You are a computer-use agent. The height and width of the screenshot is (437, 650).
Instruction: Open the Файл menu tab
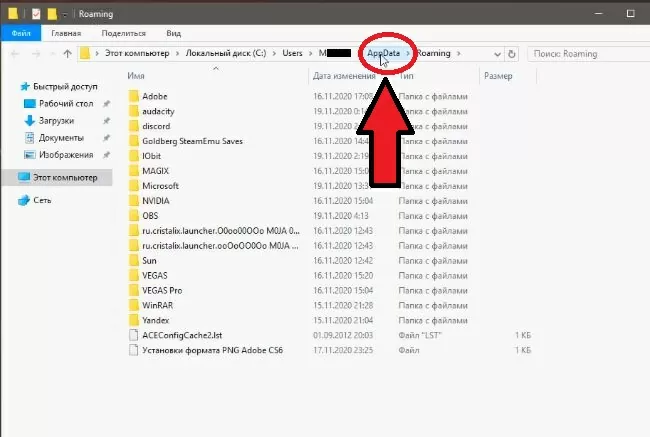click(16, 32)
